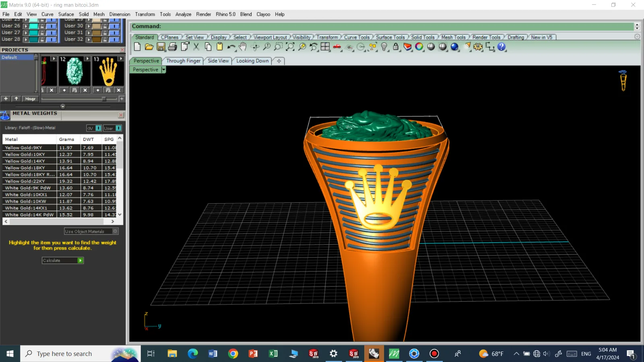
Task: Click the color wheel icon in toolbar
Action: (x=419, y=47)
